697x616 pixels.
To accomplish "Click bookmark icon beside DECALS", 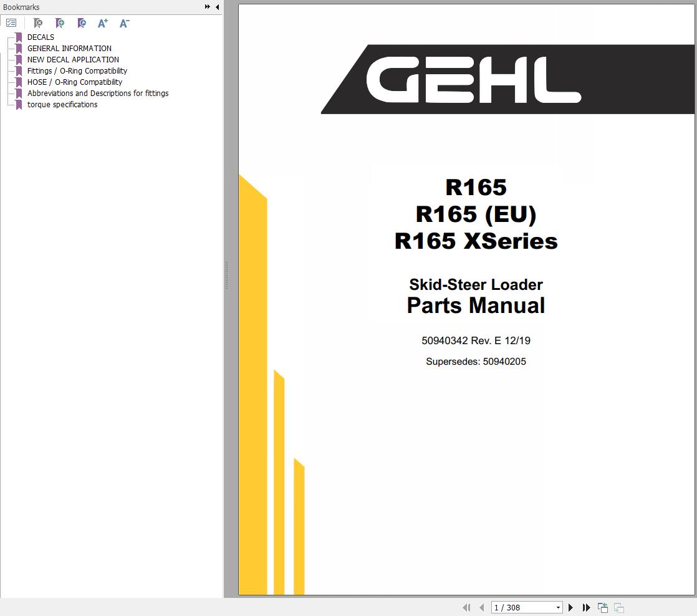I will [x=19, y=37].
